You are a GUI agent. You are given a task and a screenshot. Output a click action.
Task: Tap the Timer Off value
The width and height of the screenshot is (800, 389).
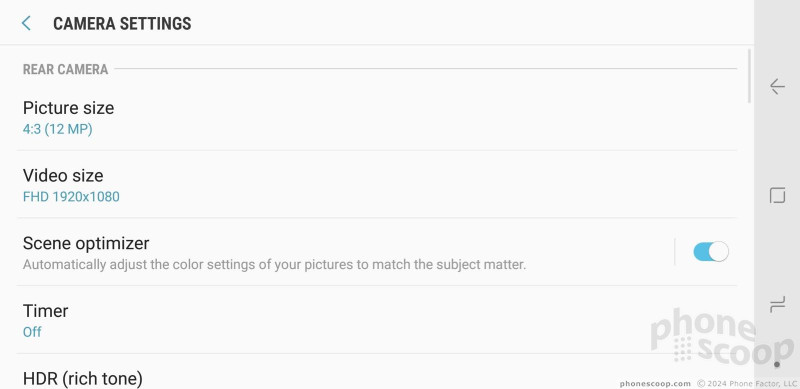tap(32, 332)
